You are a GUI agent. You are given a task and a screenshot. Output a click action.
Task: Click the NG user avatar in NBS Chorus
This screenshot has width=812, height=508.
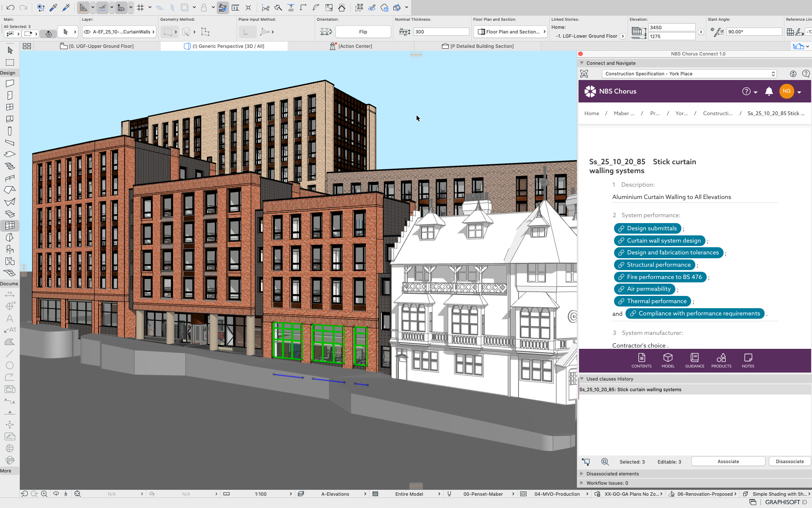(x=786, y=91)
